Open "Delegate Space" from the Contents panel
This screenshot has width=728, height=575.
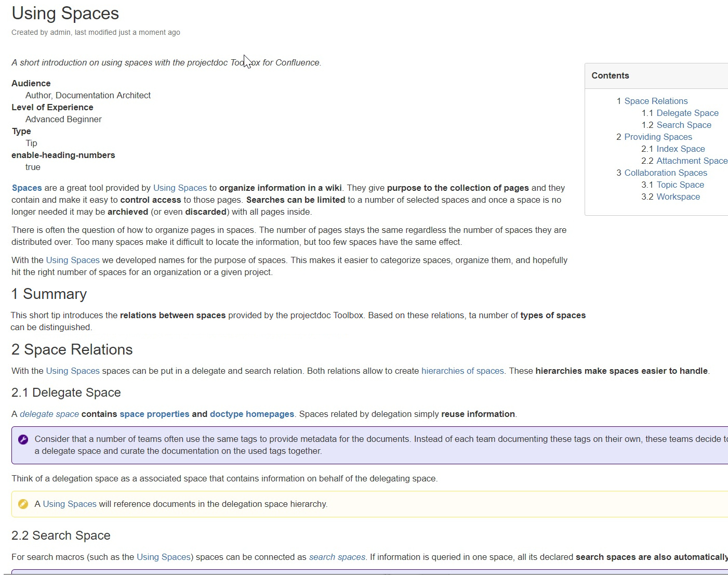point(687,113)
